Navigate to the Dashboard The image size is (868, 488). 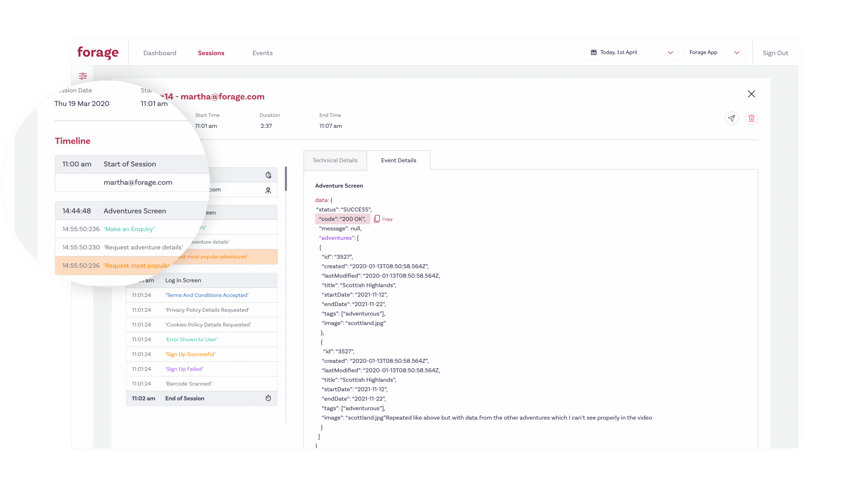tap(160, 53)
